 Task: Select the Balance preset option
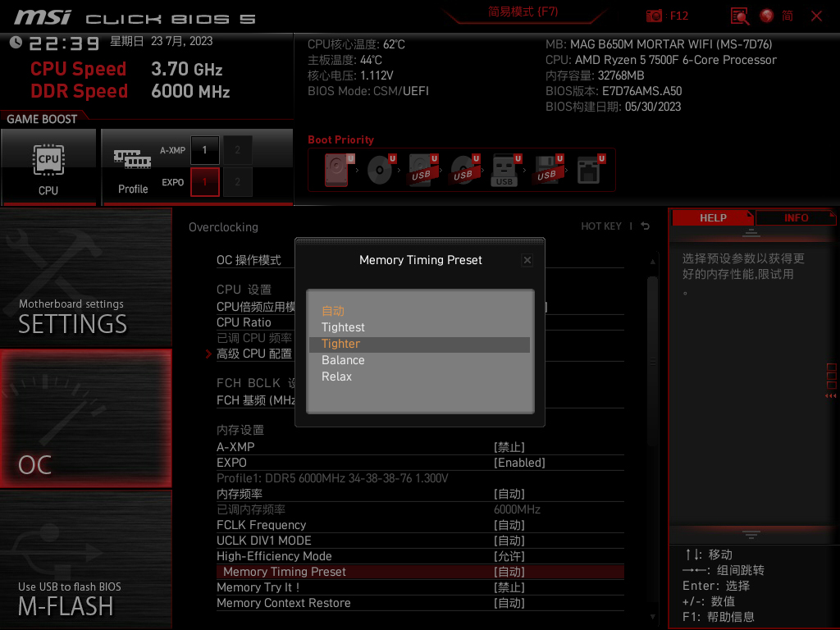pos(343,360)
